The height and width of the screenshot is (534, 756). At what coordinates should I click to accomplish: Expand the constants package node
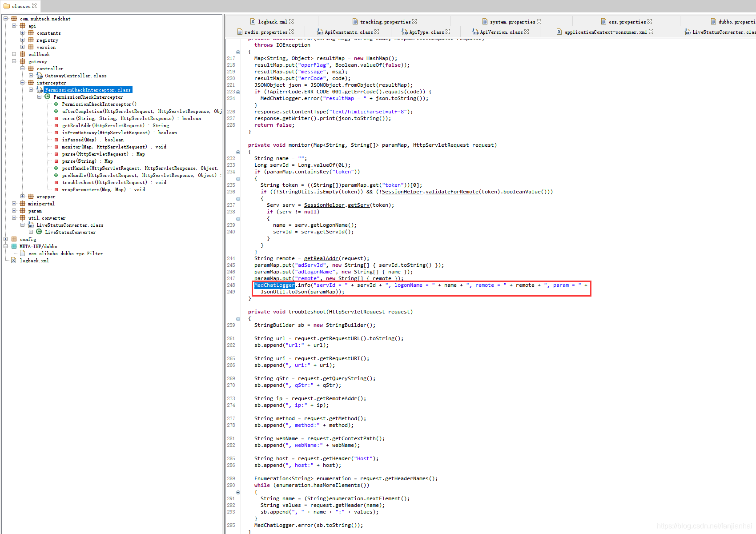click(23, 33)
